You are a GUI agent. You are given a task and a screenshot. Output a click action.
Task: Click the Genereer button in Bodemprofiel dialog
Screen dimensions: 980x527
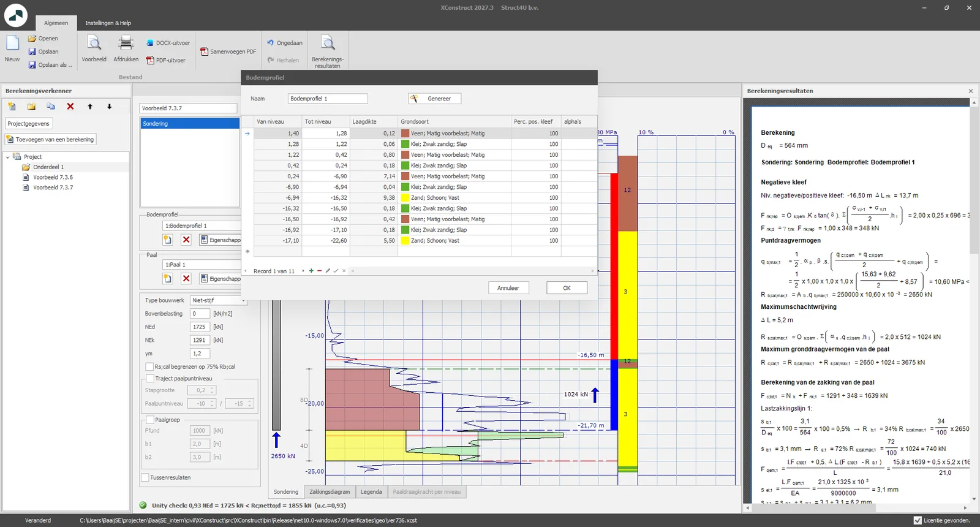434,99
